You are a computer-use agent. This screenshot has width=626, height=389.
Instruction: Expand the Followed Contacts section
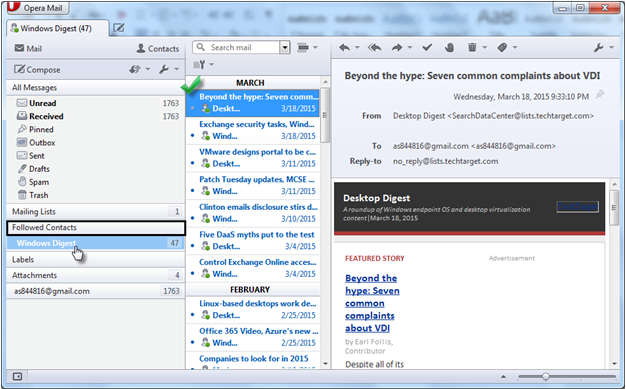[x=96, y=228]
